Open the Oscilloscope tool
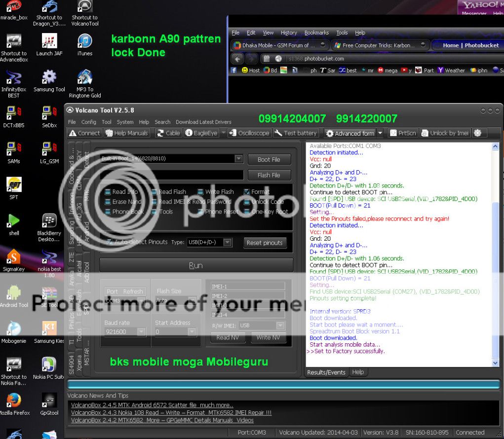Screen dimensions: 504x439 (x=249, y=133)
